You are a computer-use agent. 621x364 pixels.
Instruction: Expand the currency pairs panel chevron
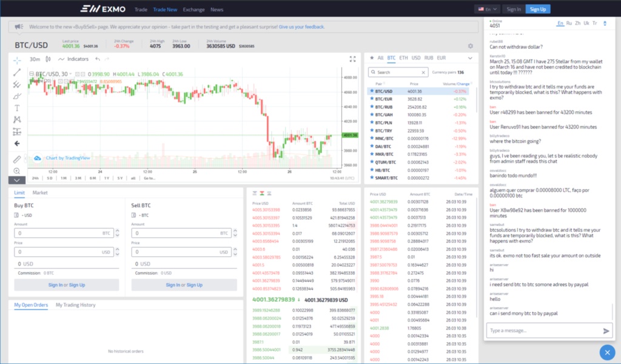pyautogui.click(x=470, y=58)
